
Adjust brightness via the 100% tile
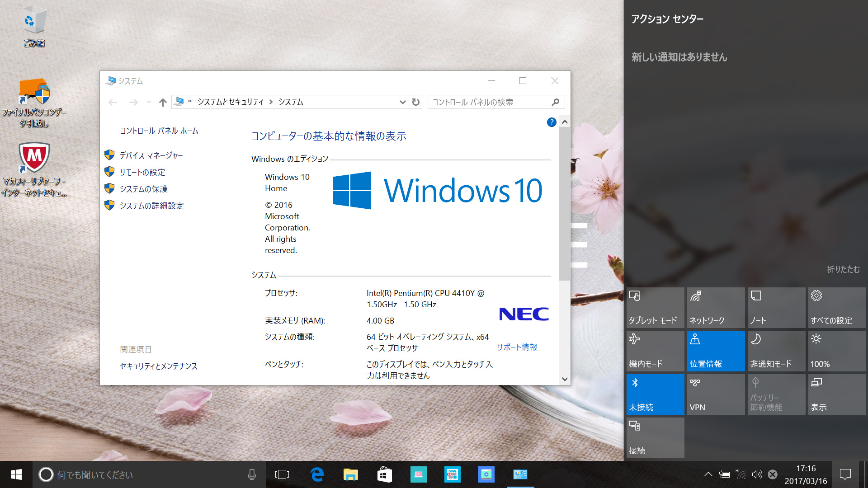[836, 351]
